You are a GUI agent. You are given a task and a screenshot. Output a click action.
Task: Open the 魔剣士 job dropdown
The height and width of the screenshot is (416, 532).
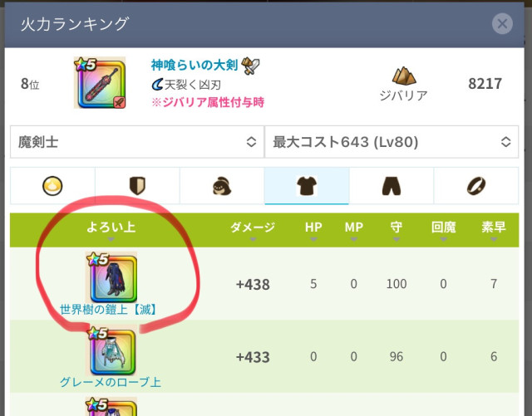137,142
